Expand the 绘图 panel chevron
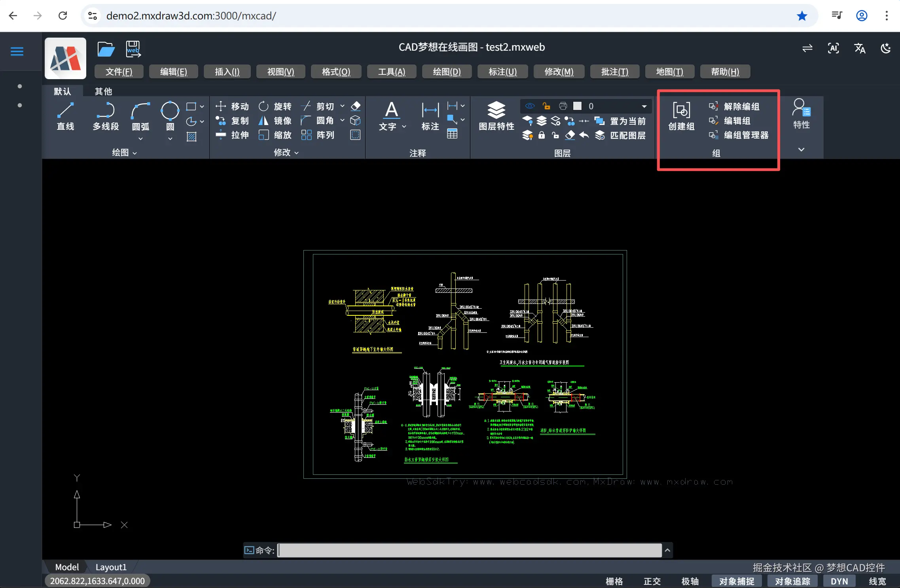900x588 pixels. [135, 153]
